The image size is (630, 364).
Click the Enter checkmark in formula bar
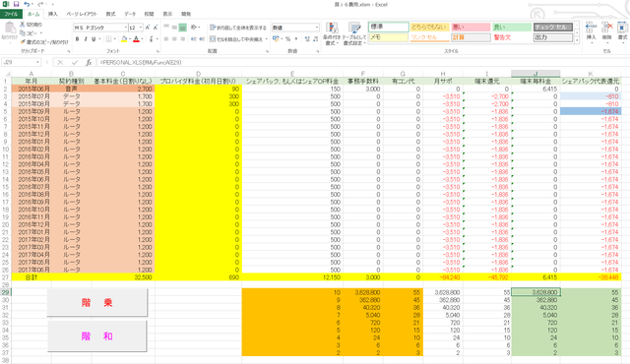(x=75, y=63)
